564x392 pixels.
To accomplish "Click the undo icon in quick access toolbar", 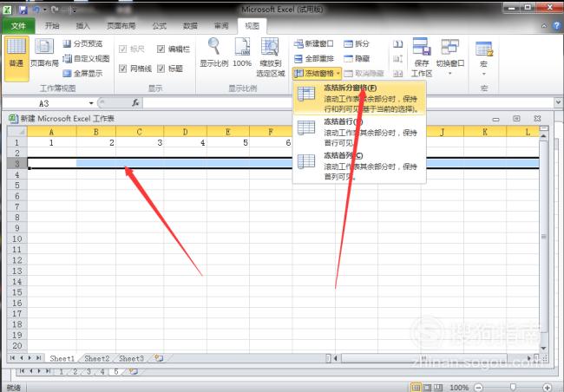I will (36, 10).
